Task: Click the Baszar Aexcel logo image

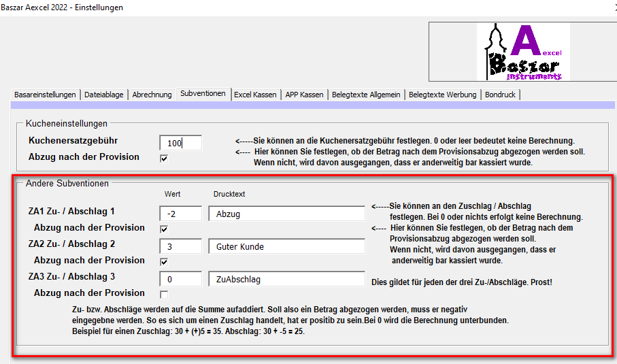Action: coord(523,52)
